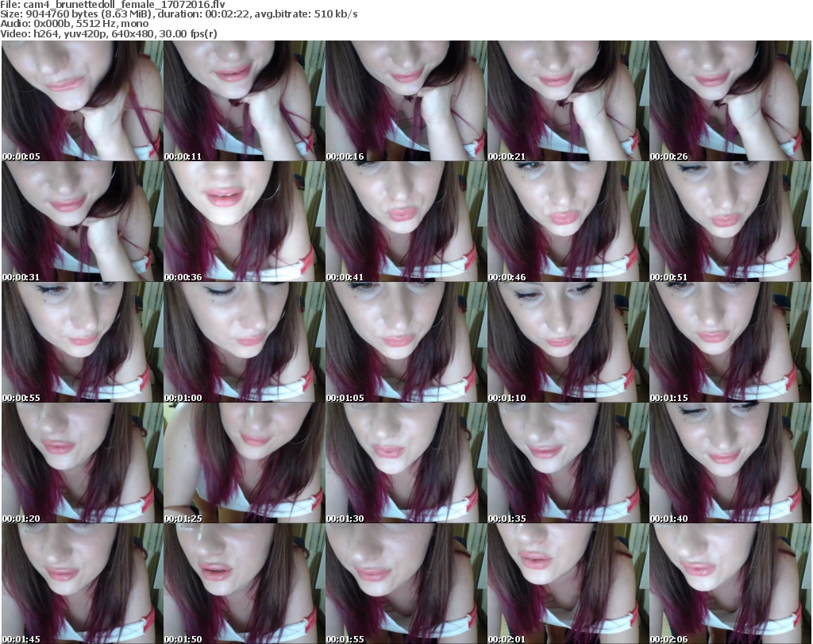Select the thumbnail timestamped 00:00:05
The width and height of the screenshot is (813, 644).
82,101
